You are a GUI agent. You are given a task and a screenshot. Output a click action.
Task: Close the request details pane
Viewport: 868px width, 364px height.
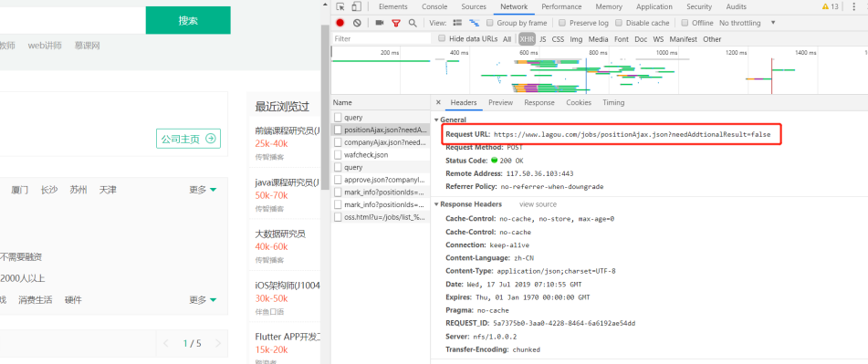438,102
